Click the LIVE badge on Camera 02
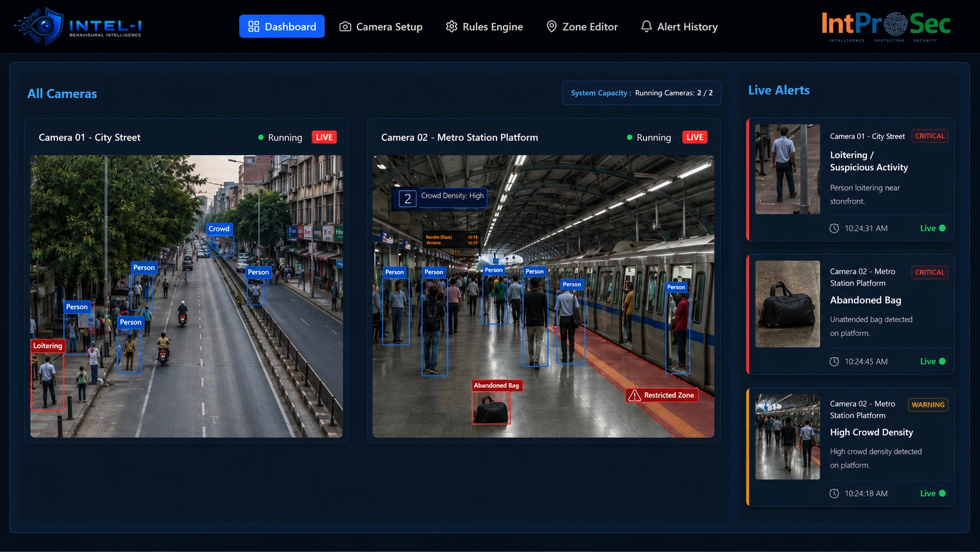Screen dimensions: 980x552 tap(695, 137)
